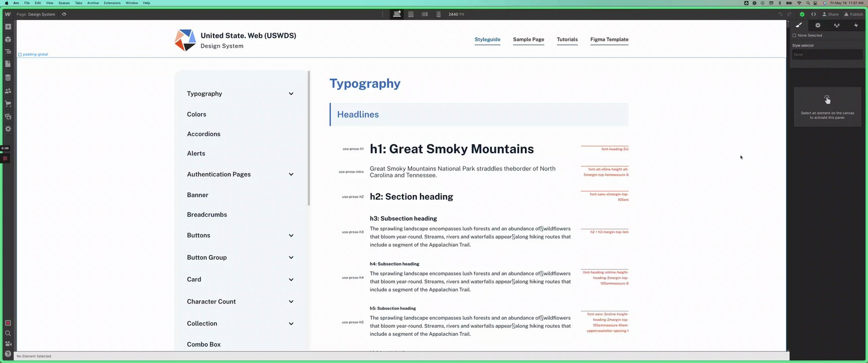The height and width of the screenshot is (363, 868).
Task: Click the Accordions sidebar link
Action: pos(203,134)
